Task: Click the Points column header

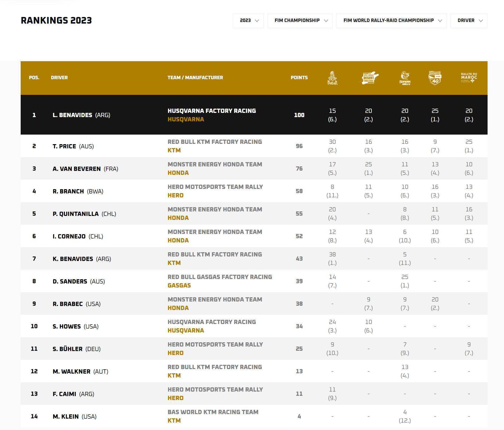Action: click(299, 78)
